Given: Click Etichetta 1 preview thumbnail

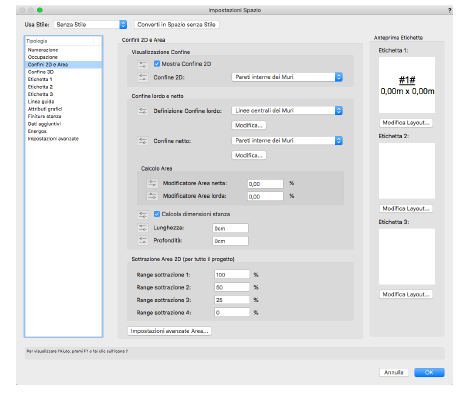Looking at the screenshot, I should click(x=407, y=85).
